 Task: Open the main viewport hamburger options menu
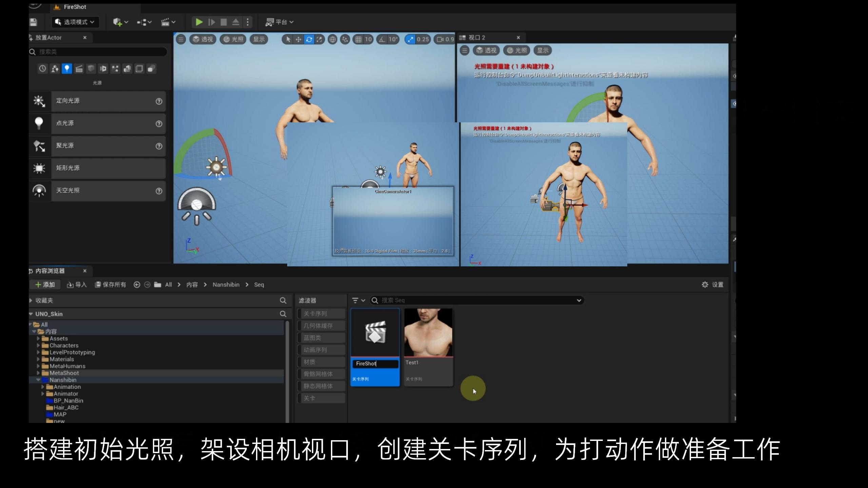[x=181, y=39]
